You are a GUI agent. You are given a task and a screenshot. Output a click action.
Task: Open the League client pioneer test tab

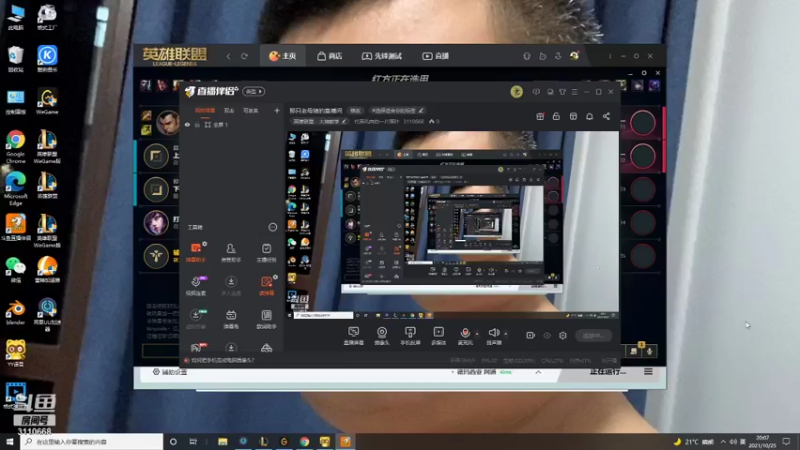click(x=382, y=56)
